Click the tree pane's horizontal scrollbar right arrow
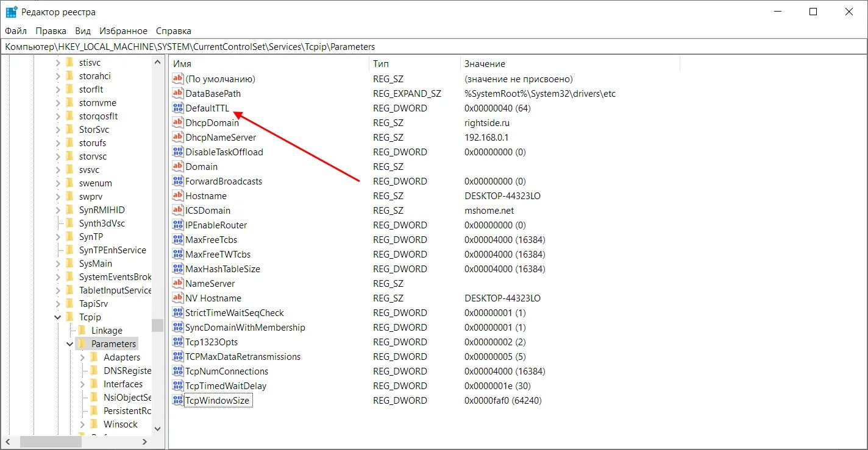 tap(145, 442)
